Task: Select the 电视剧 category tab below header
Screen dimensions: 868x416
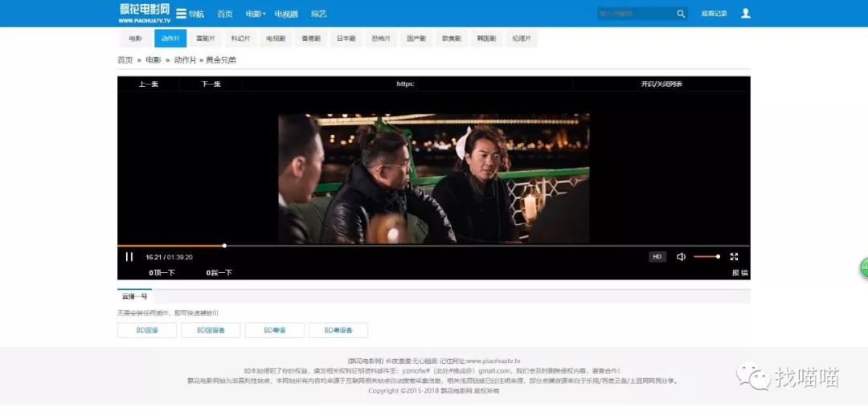Action: (x=276, y=39)
